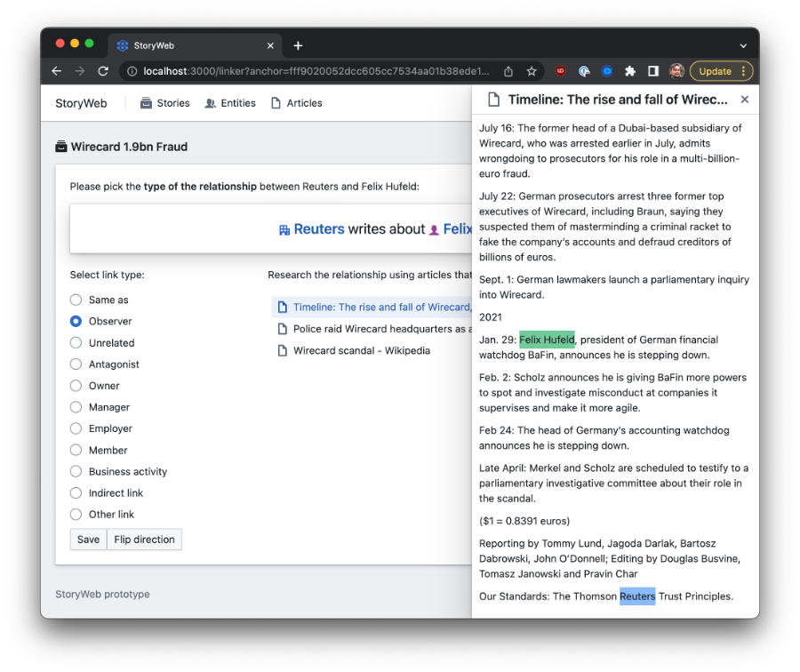Click the extension icon right of uBlock
Viewport: 800px width, 672px height.
tap(584, 71)
